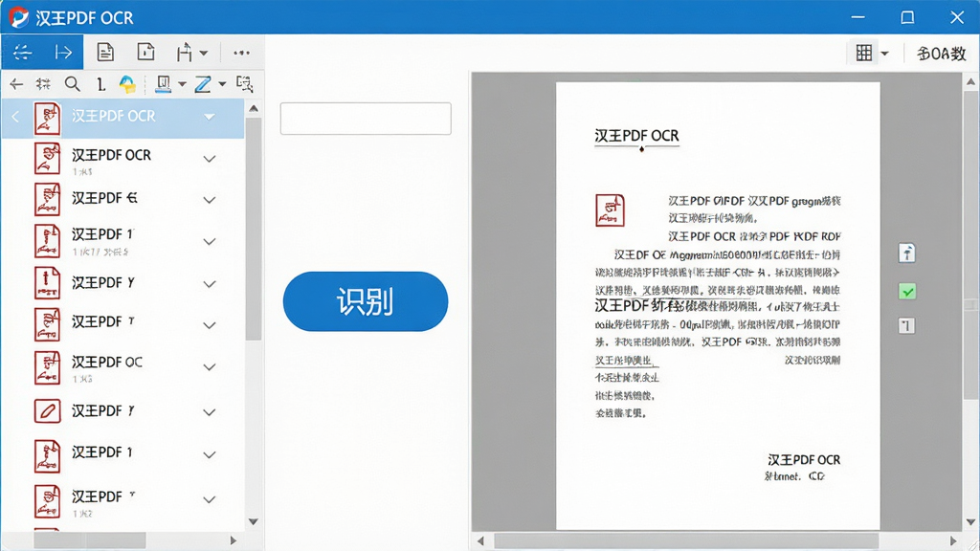Click the grid layout icon at top right
This screenshot has height=551, width=980.
(864, 54)
